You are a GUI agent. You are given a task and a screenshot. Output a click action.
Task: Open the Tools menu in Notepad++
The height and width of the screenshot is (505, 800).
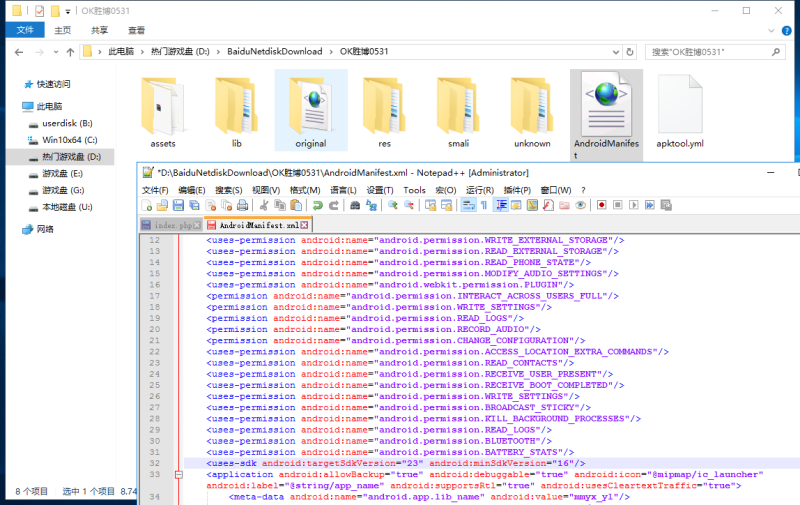414,190
